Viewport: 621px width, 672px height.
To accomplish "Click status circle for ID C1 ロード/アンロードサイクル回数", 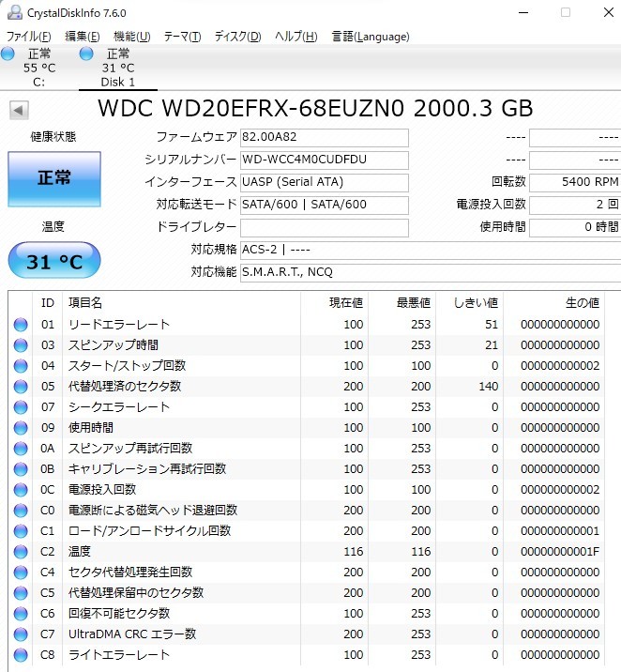I will point(21,530).
